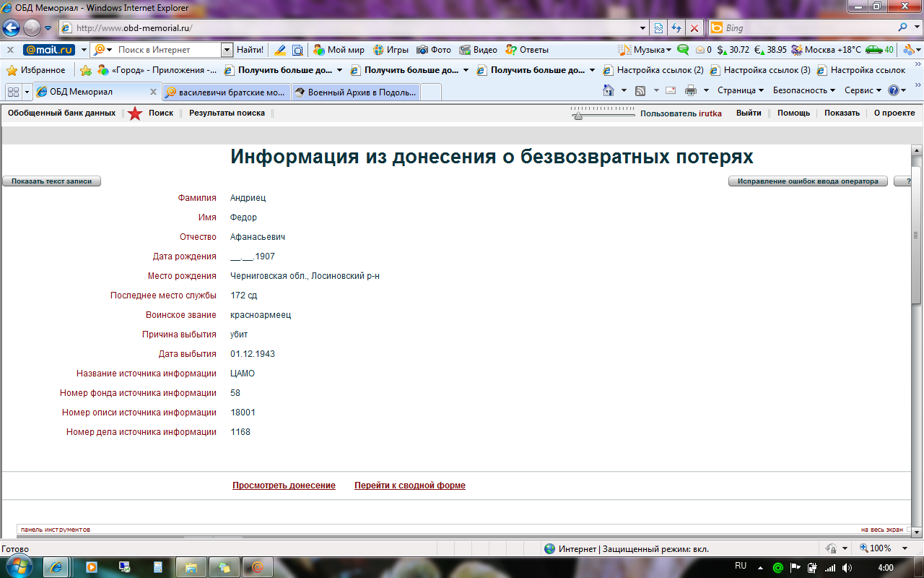Click the Просмотреть донесение link

(x=284, y=486)
